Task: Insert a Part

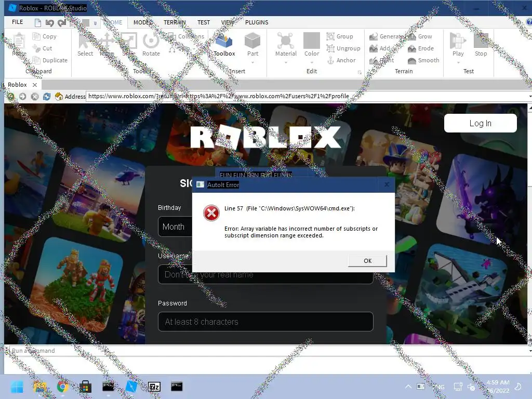Action: [252, 45]
